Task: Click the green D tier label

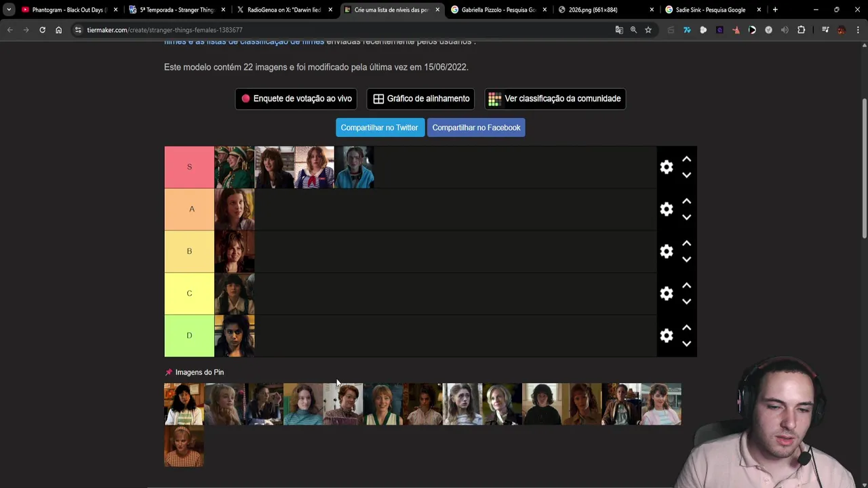Action: [189, 335]
